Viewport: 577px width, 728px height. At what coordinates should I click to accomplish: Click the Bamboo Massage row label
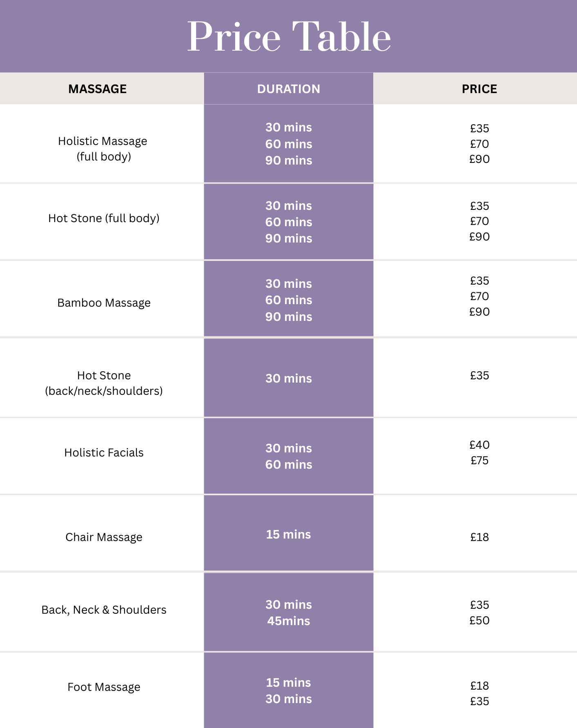click(104, 303)
